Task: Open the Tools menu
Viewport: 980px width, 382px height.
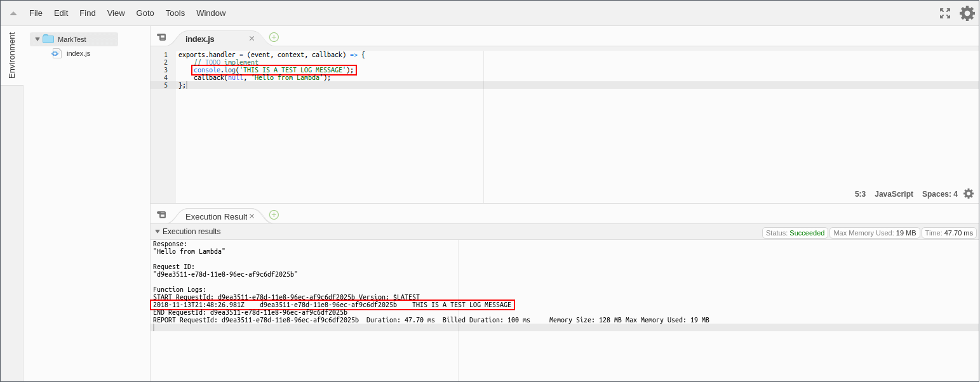Action: (175, 13)
